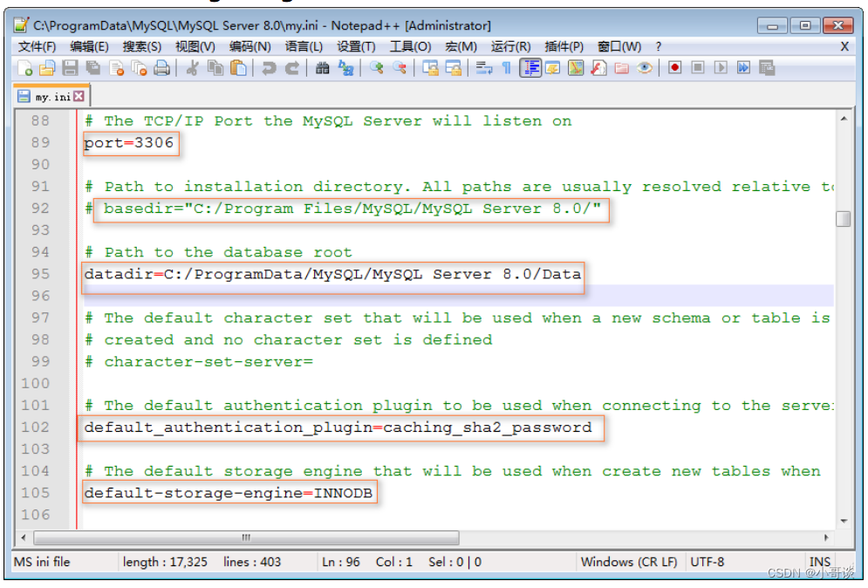868x588 pixels.
Task: Zoom in with magnifier plus icon
Action: 377,68
